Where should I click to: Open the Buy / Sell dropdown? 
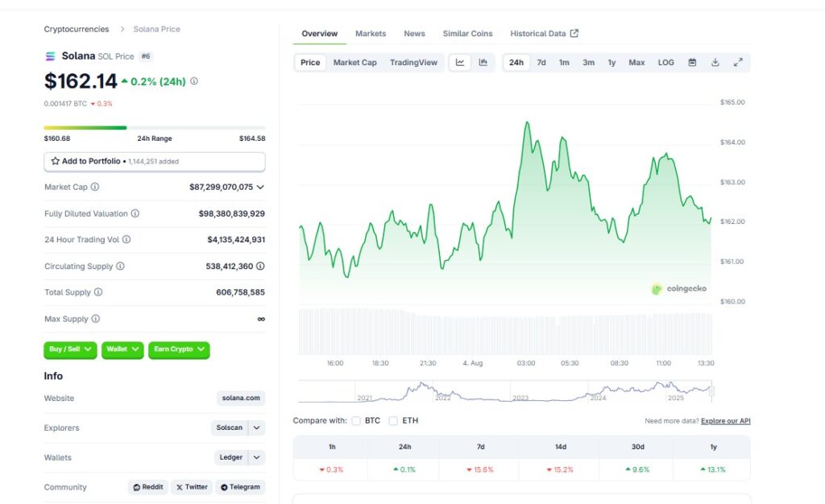click(70, 349)
